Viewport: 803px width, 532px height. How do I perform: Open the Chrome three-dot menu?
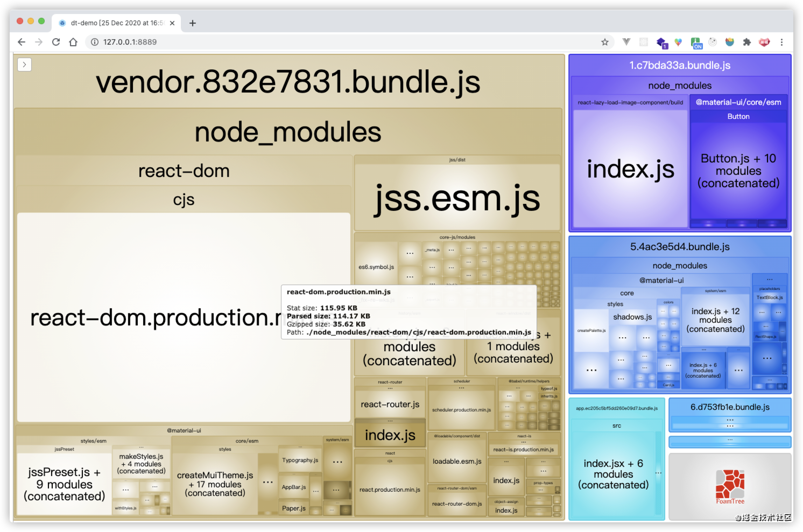(x=782, y=42)
